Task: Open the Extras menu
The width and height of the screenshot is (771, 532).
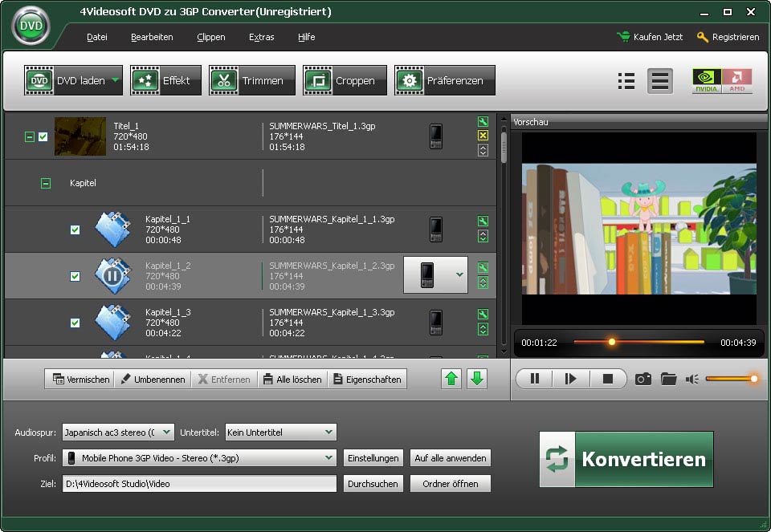Action: coord(261,37)
